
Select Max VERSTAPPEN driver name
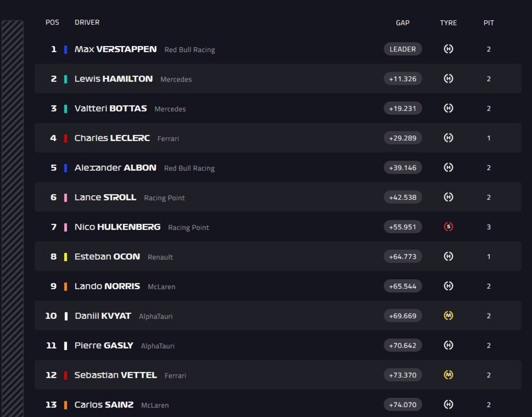coord(116,49)
